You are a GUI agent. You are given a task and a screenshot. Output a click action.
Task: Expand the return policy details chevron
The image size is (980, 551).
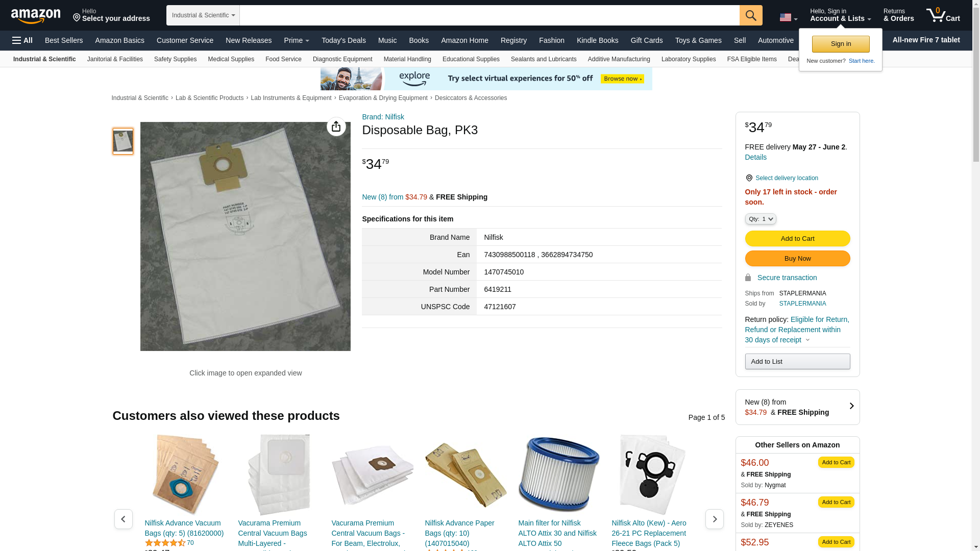[807, 340]
